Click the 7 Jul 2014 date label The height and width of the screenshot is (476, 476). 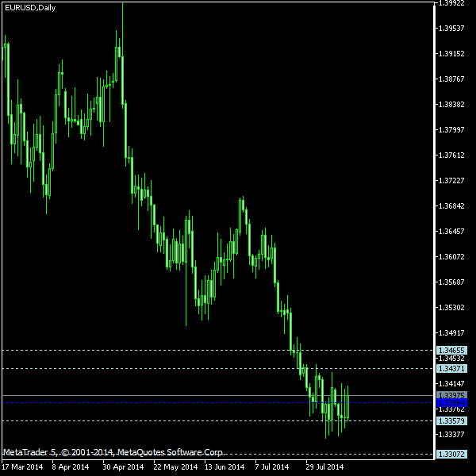(x=271, y=467)
